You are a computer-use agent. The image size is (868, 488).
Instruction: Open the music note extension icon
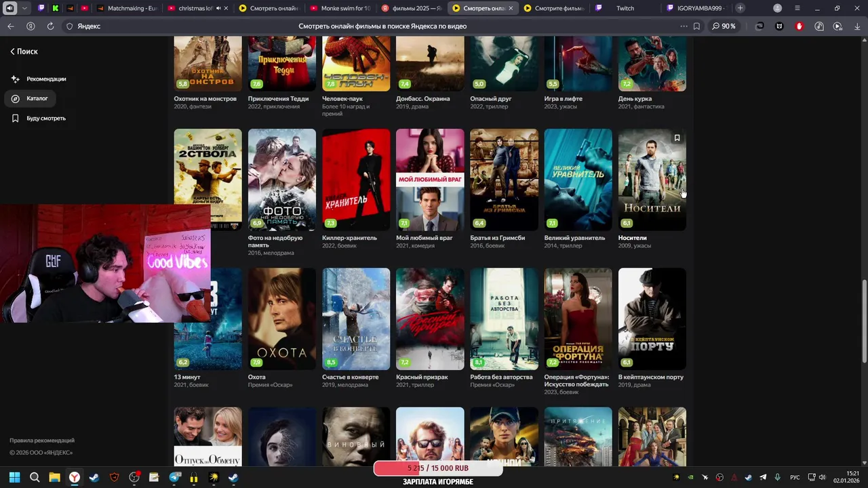pyautogui.click(x=818, y=26)
